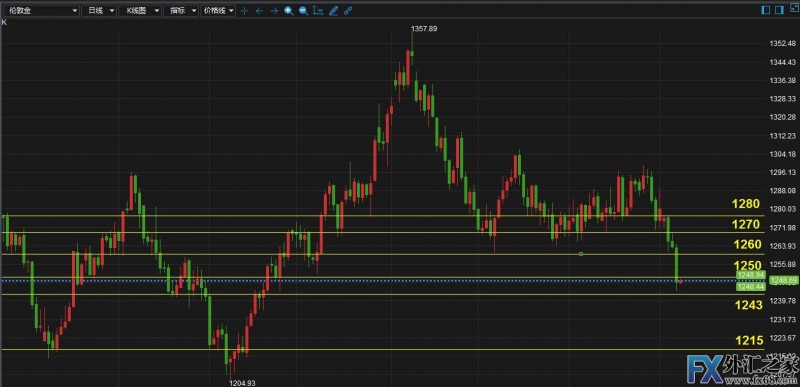Click the 1223.67 axis value

click(783, 338)
